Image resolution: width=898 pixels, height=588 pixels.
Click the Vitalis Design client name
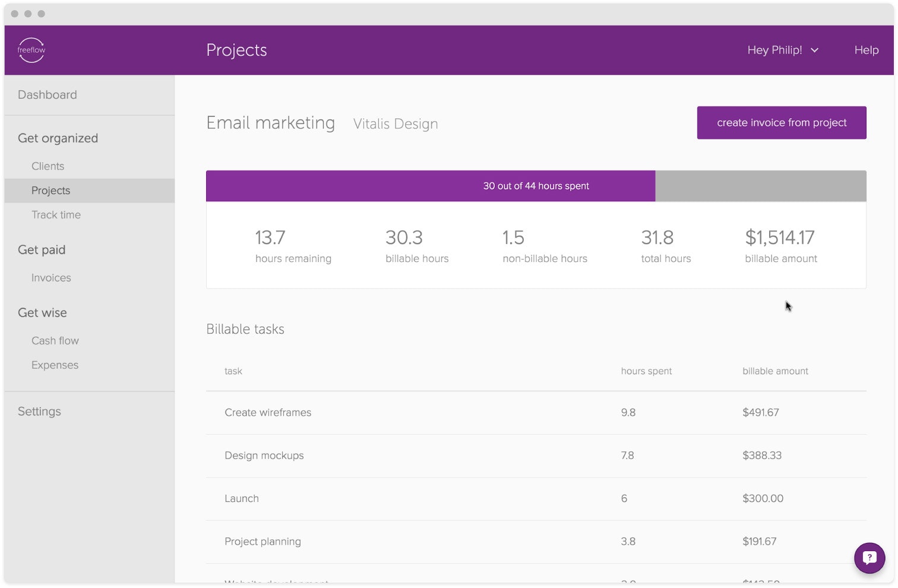point(396,124)
